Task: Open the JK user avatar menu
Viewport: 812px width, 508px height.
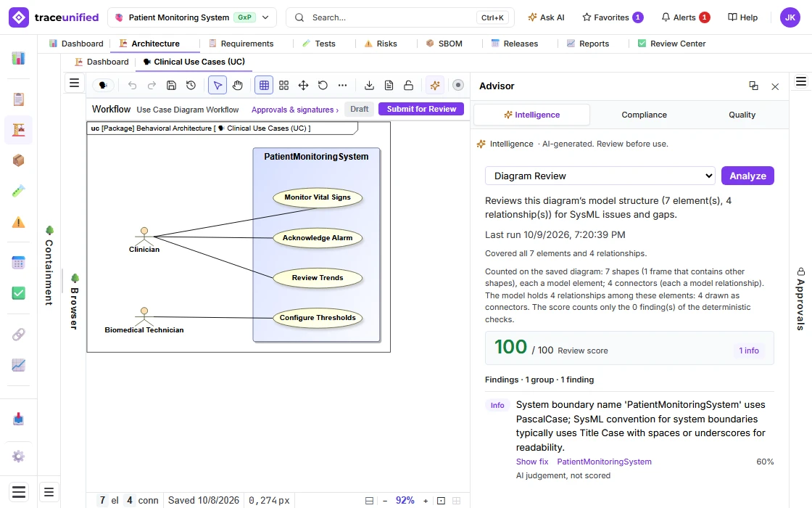Action: pos(790,17)
